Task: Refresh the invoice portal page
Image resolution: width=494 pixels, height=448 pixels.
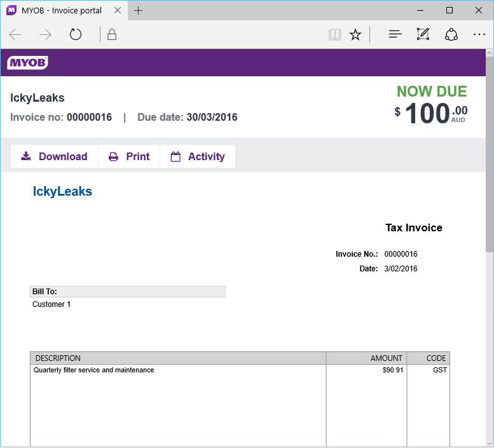Action: click(x=76, y=35)
